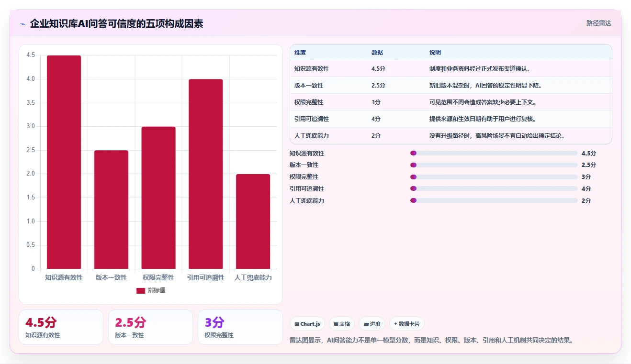Click the 版本一致性 progress bar
Viewport: 631px width, 364px height.
[494, 165]
